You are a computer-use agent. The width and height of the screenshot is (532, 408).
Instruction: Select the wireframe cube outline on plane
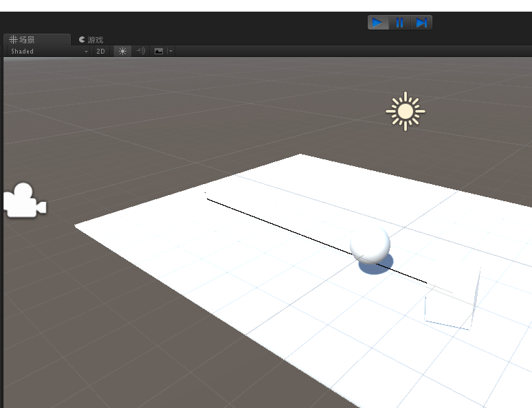click(x=452, y=299)
